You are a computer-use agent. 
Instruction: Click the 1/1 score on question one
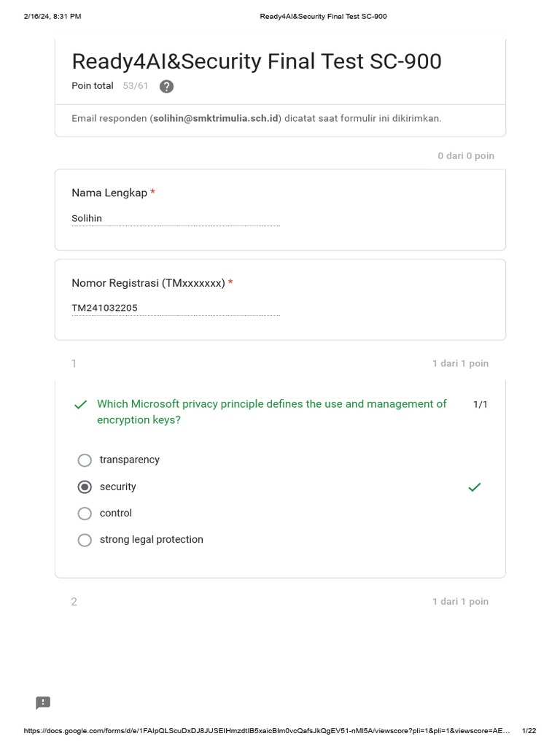click(480, 404)
